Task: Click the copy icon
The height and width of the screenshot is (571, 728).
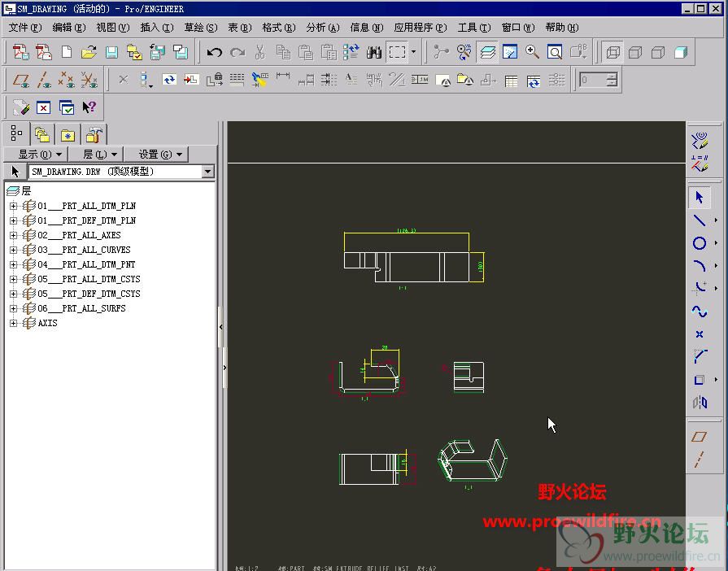Action: tap(283, 52)
